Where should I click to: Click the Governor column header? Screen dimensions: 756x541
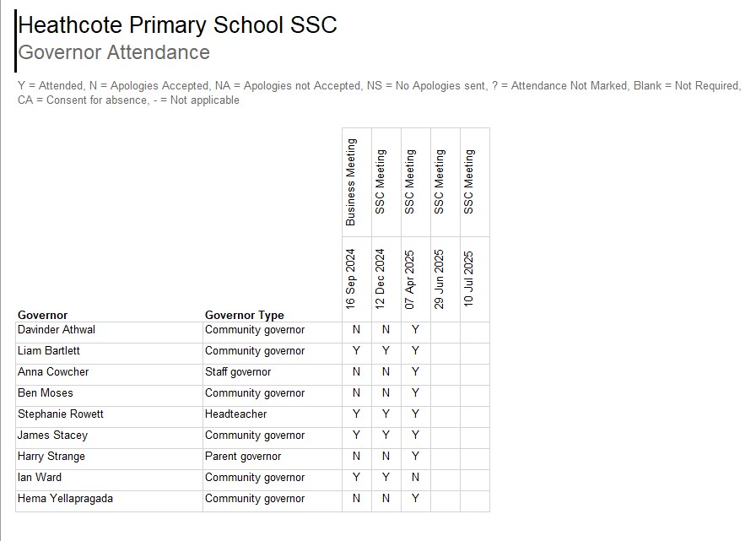point(42,315)
